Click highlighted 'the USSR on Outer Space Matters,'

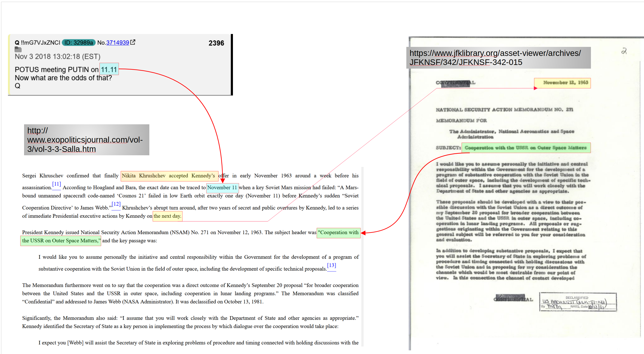[x=61, y=241]
